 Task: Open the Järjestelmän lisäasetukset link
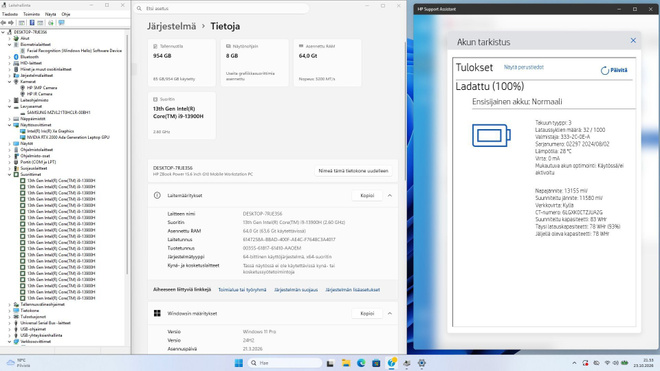353,290
